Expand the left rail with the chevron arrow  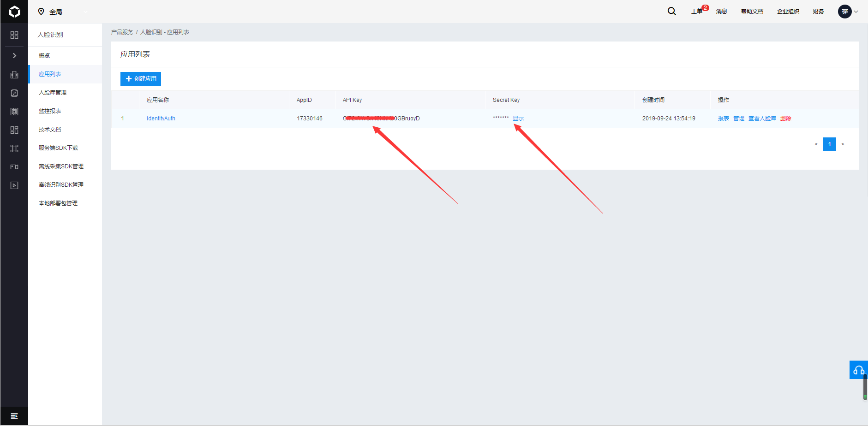14,55
